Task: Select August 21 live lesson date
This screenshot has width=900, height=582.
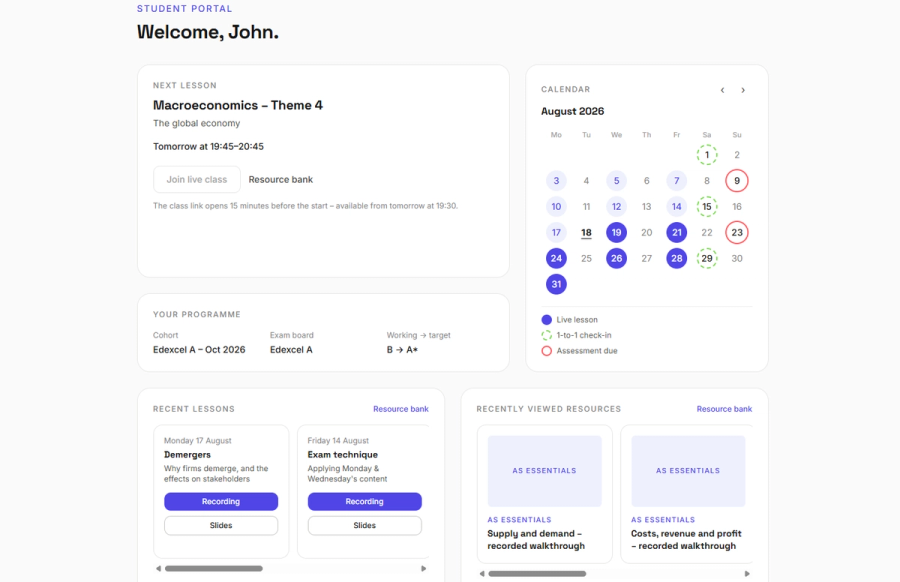Action: pyautogui.click(x=677, y=232)
